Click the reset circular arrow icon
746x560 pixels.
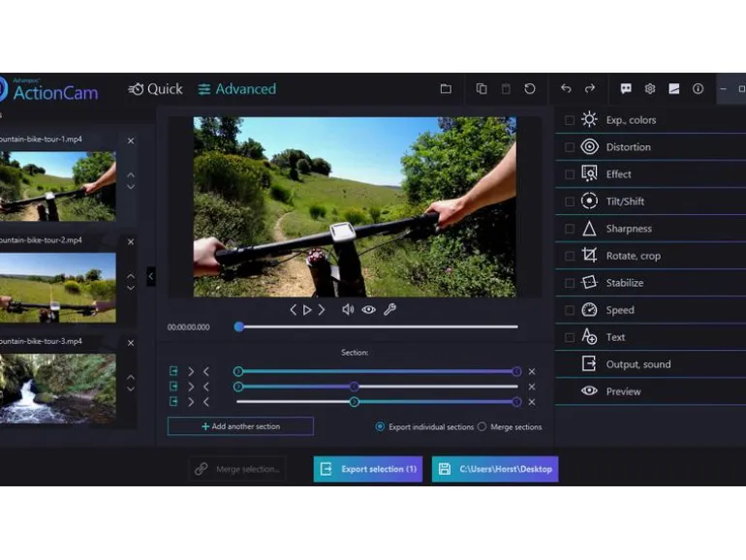click(x=530, y=88)
